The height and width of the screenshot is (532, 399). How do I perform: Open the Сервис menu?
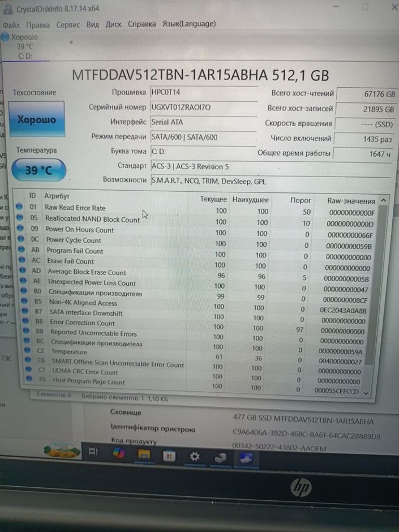(68, 25)
